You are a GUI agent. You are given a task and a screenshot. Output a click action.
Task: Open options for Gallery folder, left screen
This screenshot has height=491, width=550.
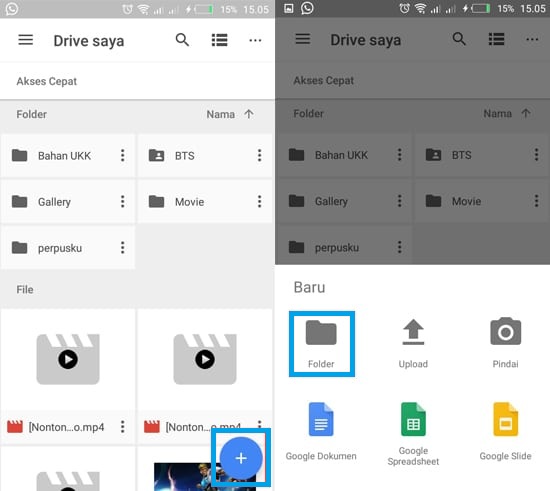tap(122, 202)
